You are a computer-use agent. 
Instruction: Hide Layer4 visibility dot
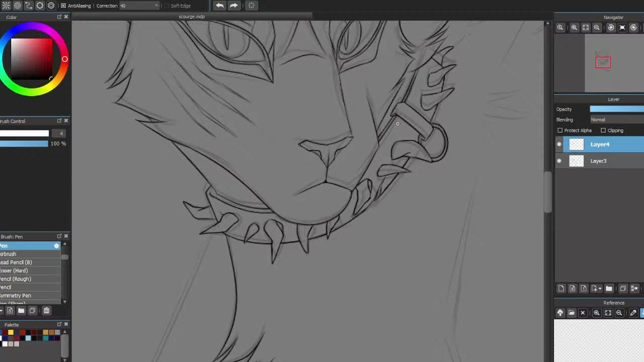tap(559, 144)
